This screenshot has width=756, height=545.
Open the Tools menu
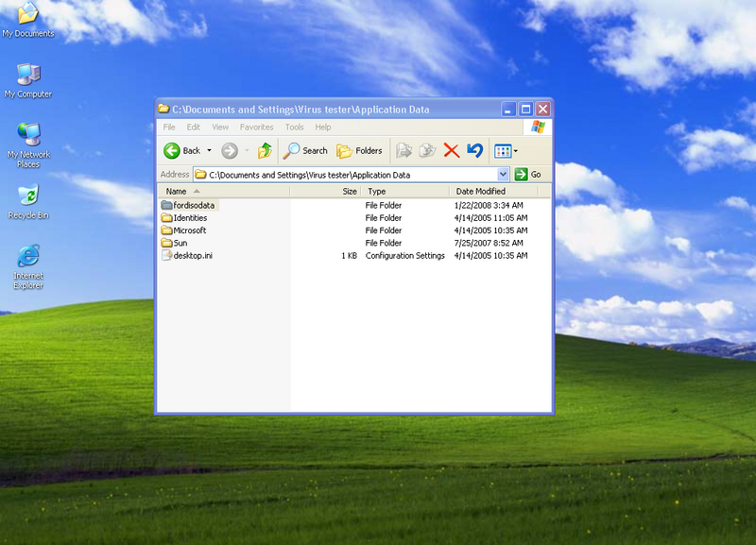coord(294,128)
